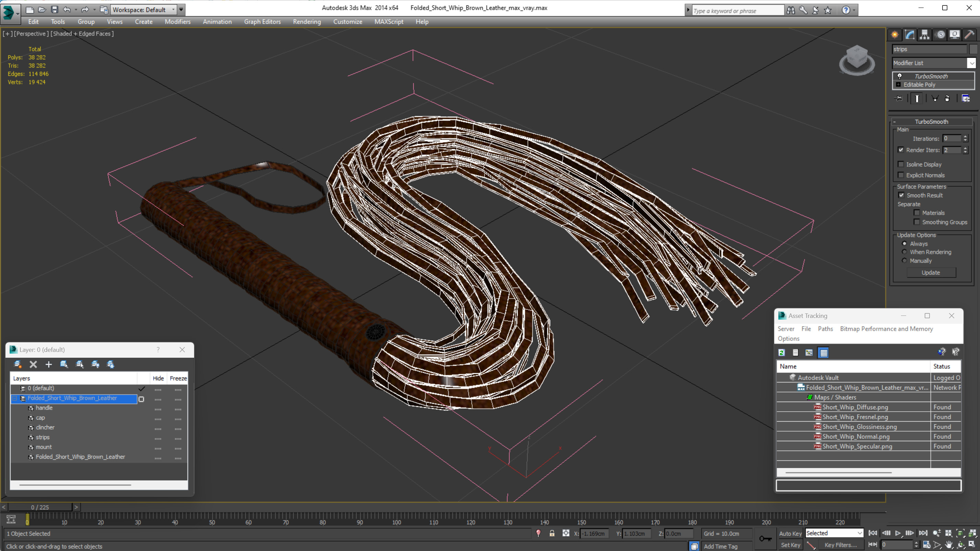980x551 pixels.
Task: Enable Separate by Materials checkbox
Action: coord(916,213)
